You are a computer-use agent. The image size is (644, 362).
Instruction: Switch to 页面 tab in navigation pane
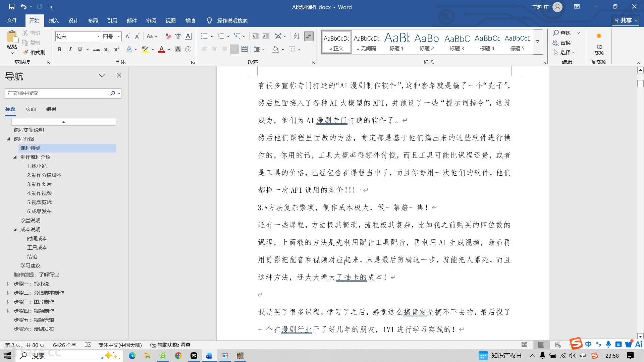coord(31,109)
